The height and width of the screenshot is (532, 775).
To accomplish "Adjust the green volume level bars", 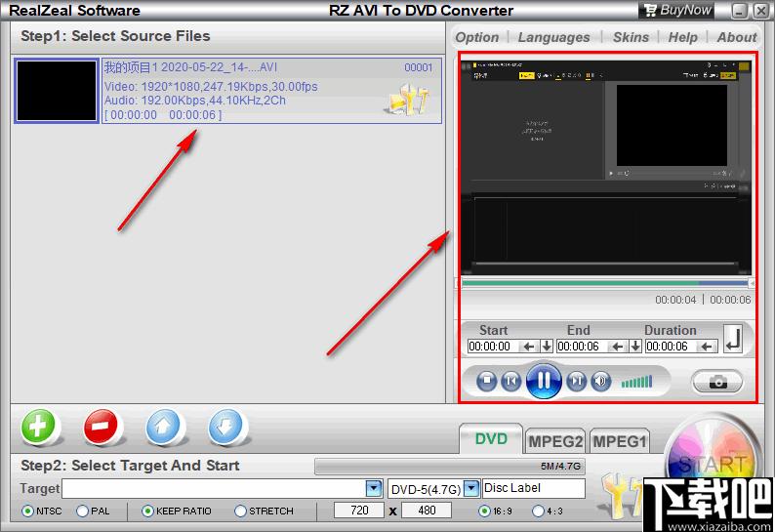I will [637, 382].
